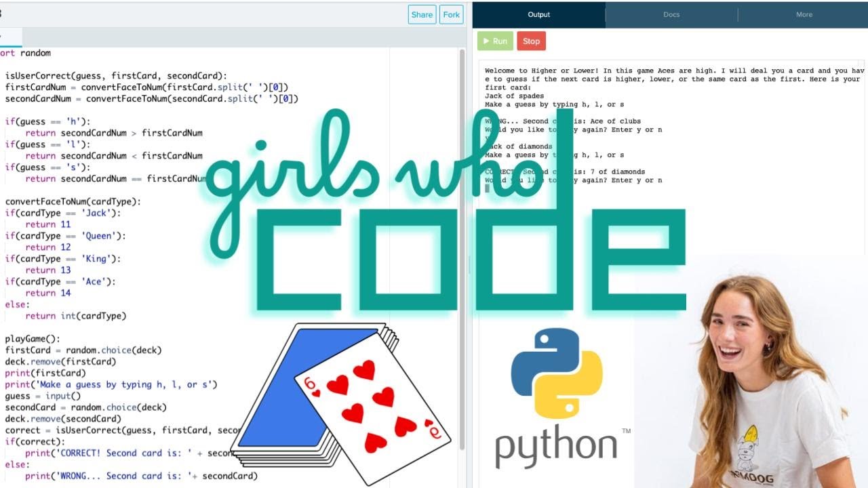
Task: Click the "if(guess == 's'):" line
Action: click(47, 167)
